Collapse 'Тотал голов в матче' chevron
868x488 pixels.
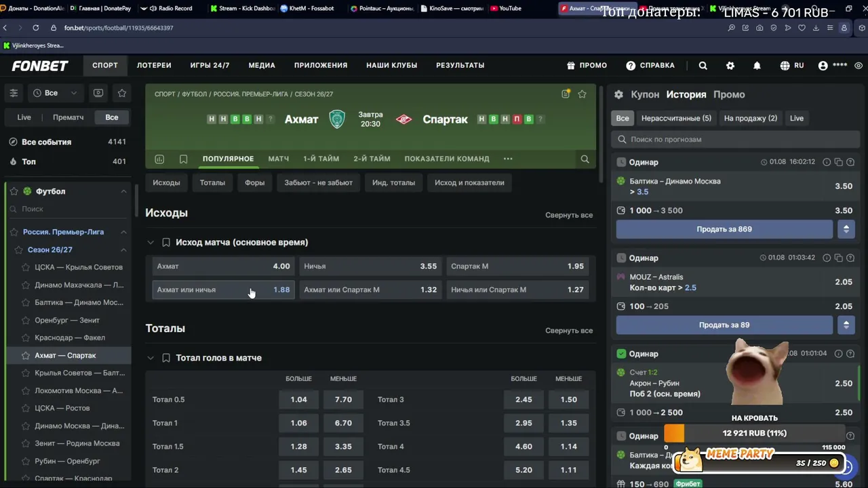[150, 358]
